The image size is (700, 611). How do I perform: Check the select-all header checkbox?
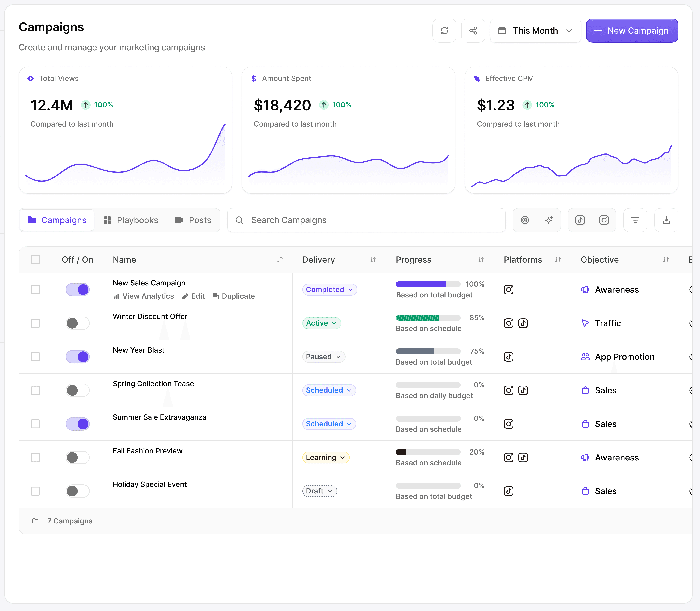tap(36, 260)
